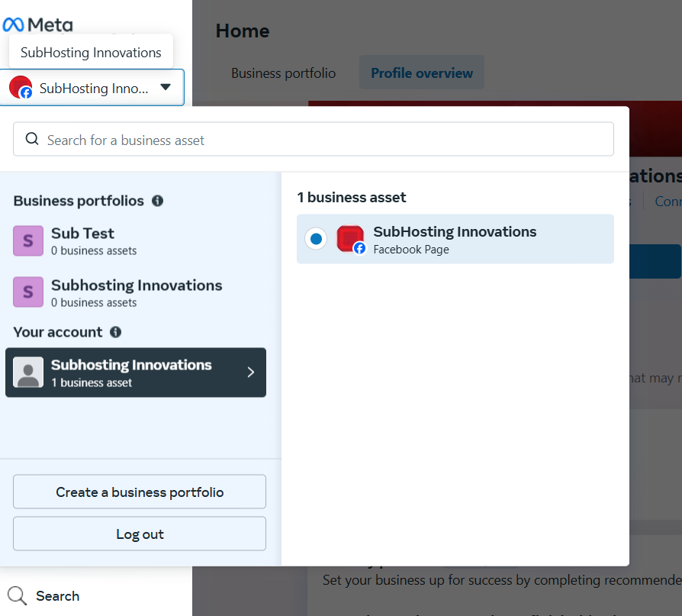Click the Sub Test purple S avatar
Image resolution: width=682 pixels, height=616 pixels.
(28, 240)
